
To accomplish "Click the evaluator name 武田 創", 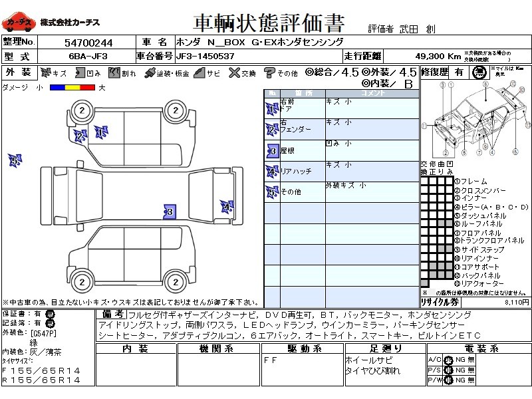I will [418, 29].
